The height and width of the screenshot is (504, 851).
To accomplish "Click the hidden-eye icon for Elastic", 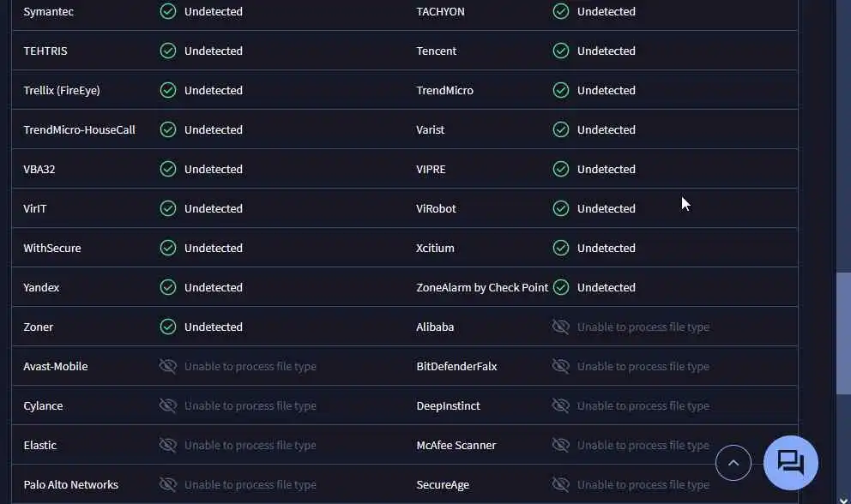I will click(168, 445).
